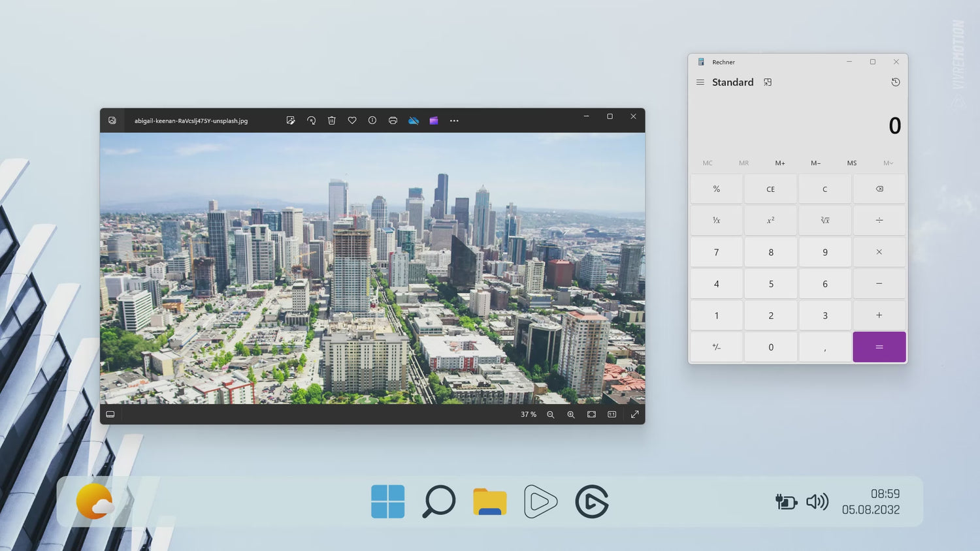Open the three-dots more options menu
The height and width of the screenshot is (551, 980).
454,121
